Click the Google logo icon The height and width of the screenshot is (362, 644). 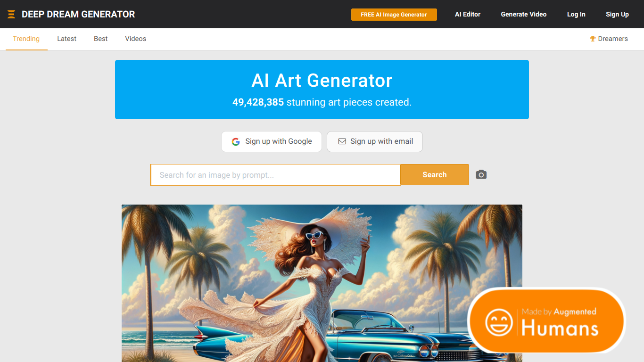pos(236,141)
